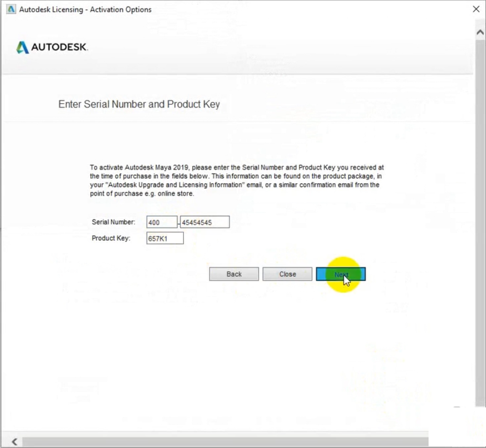Click the Autodesk triangular logo mark

(22, 47)
